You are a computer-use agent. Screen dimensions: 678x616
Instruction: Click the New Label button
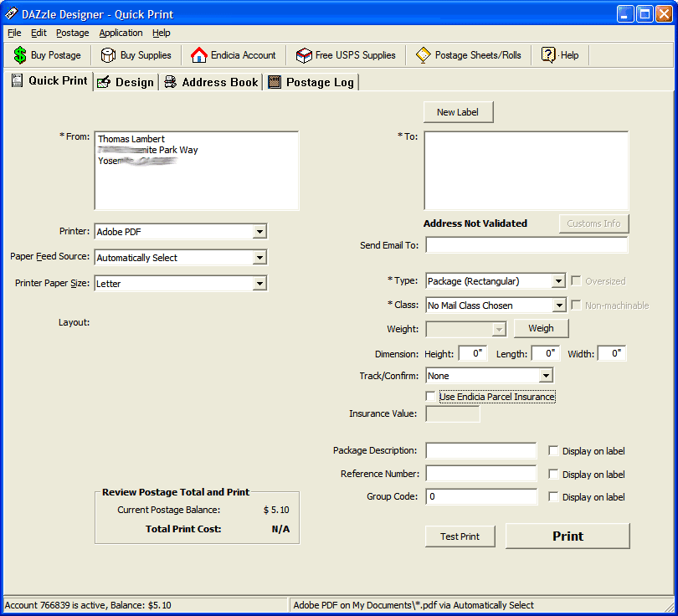click(458, 112)
